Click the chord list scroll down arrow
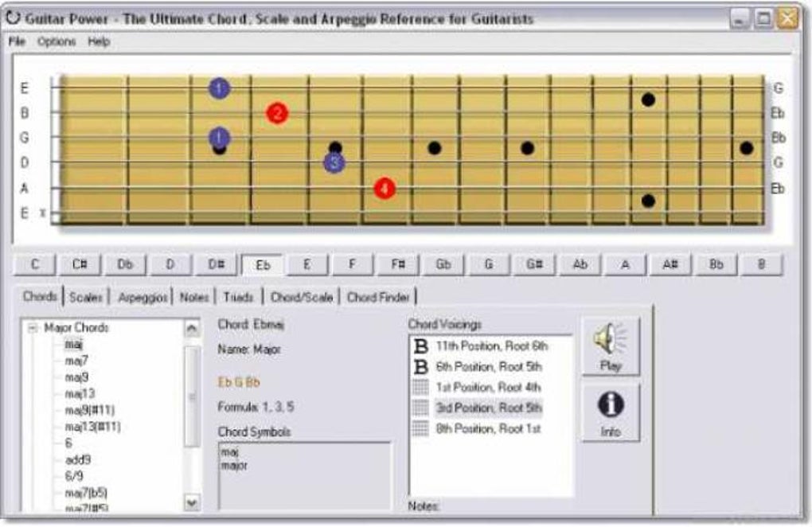812x527 pixels. [x=192, y=502]
